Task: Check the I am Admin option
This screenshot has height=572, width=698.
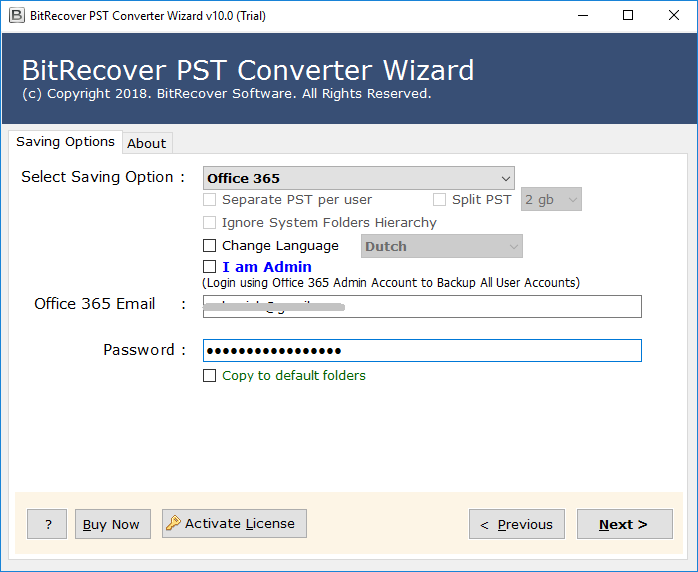Action: 209,267
